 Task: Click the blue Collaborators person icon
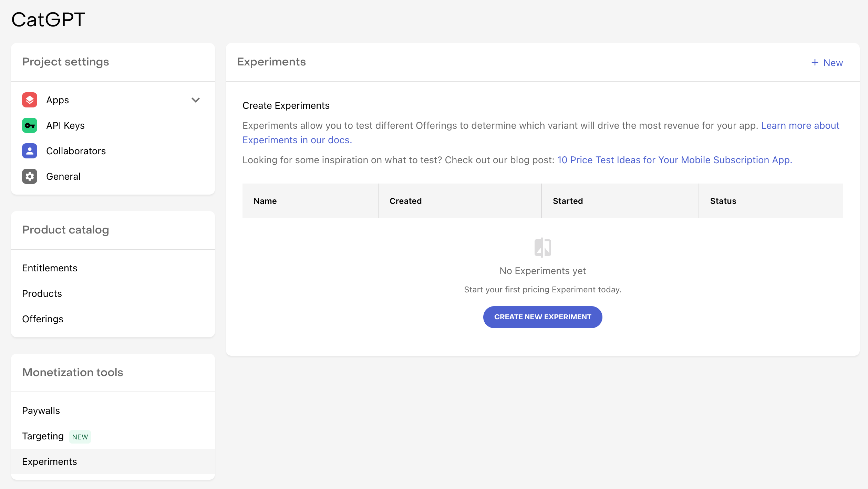pos(30,151)
